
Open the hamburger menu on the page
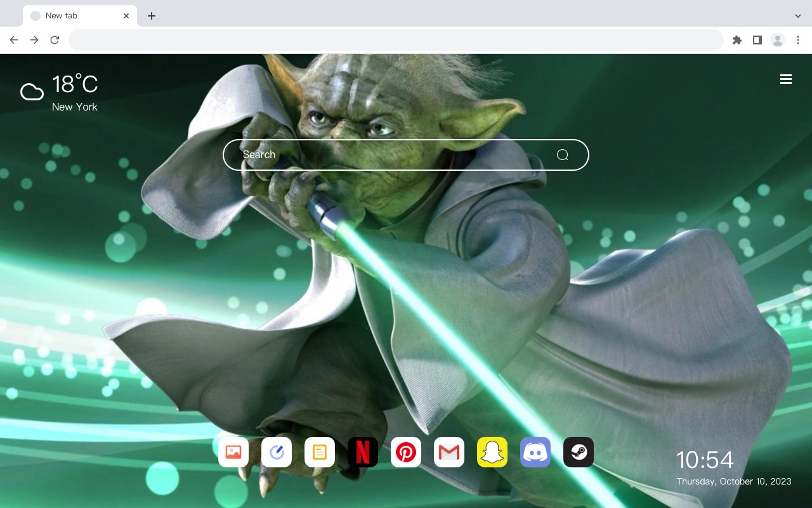786,79
